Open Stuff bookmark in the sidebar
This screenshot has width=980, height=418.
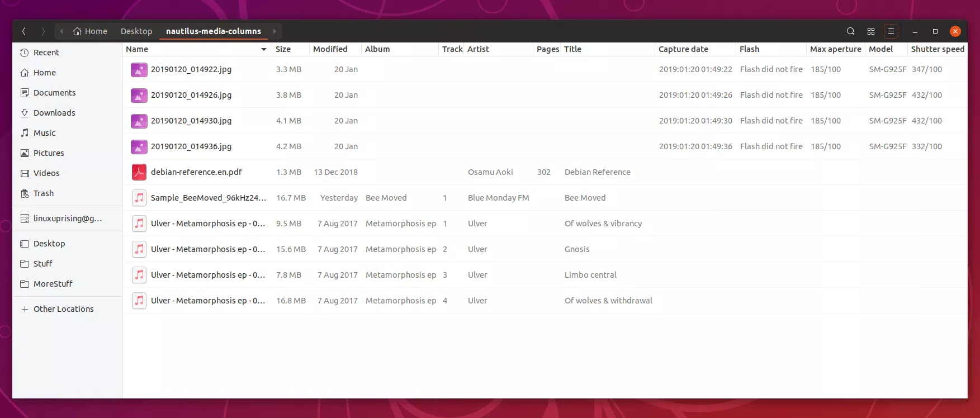click(x=67, y=264)
